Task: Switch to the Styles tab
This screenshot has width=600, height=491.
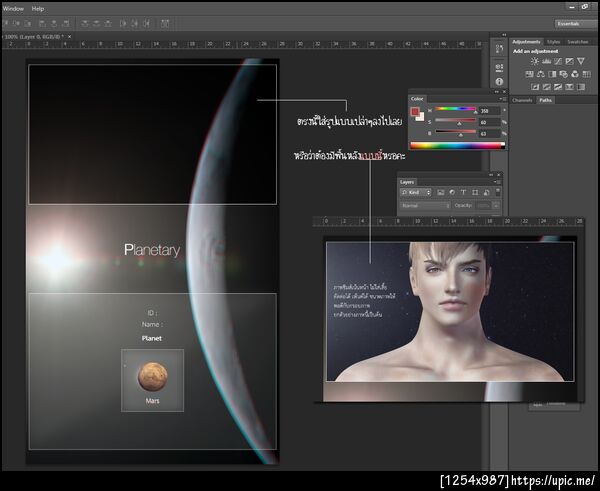Action: (553, 42)
